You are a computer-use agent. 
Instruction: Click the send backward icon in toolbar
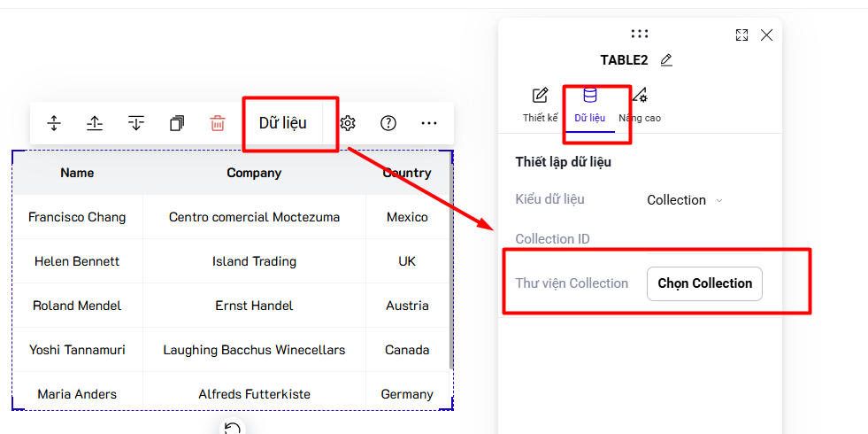136,123
